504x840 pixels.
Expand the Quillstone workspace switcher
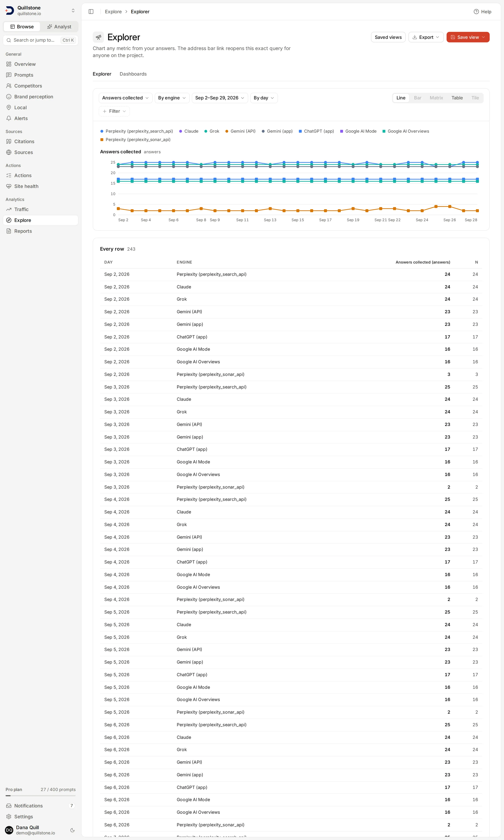point(40,10)
